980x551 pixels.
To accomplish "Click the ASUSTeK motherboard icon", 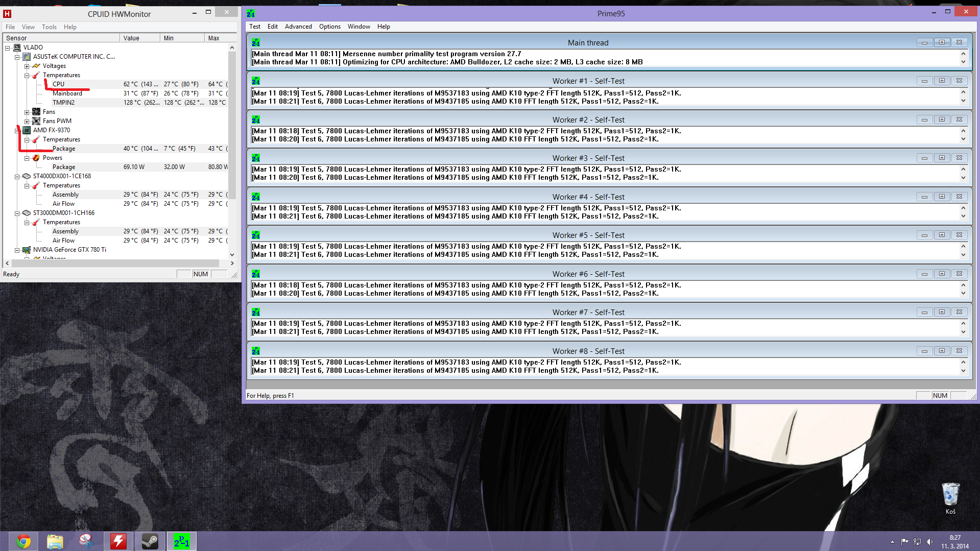I will pos(27,57).
